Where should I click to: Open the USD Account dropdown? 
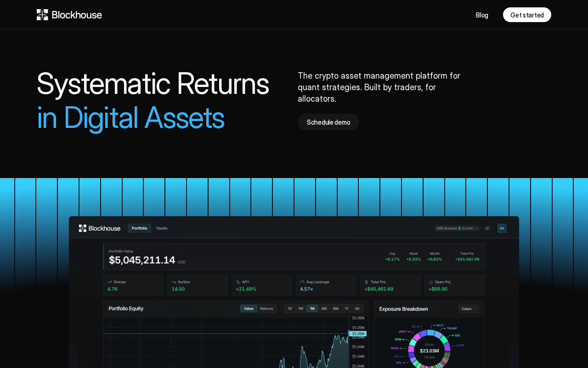point(457,228)
